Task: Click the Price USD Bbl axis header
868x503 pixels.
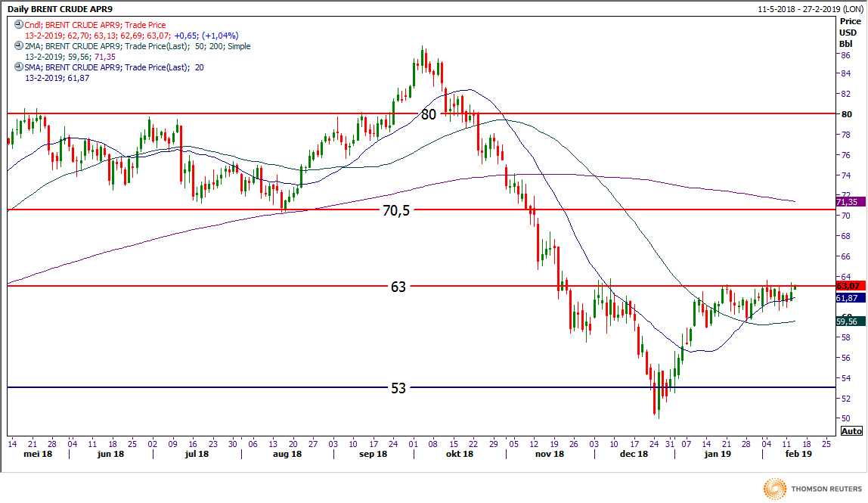Action: coord(849,33)
